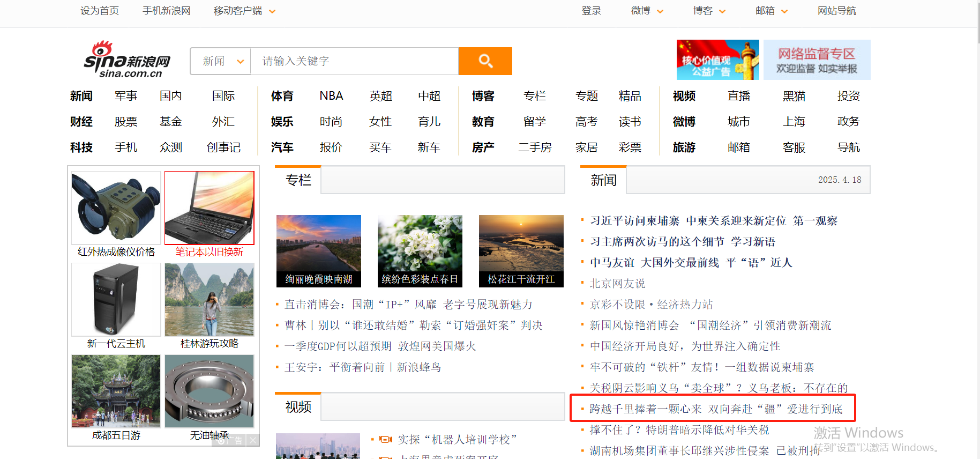The height and width of the screenshot is (459, 980).
Task: Open the 视频 section header
Action: point(298,407)
